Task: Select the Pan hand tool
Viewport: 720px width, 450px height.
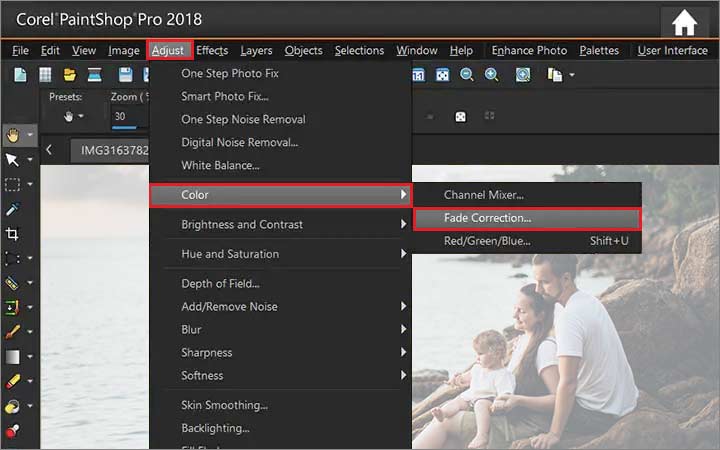Action: pyautogui.click(x=13, y=134)
